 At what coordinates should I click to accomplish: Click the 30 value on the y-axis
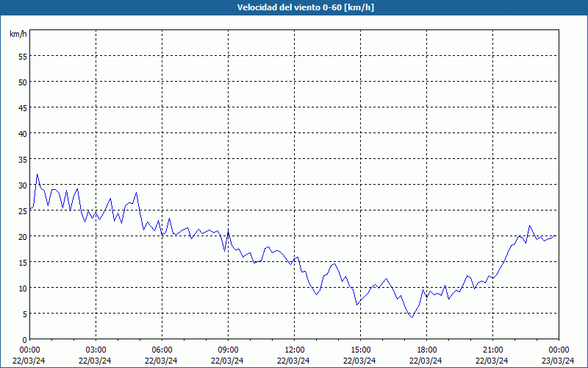[23, 185]
